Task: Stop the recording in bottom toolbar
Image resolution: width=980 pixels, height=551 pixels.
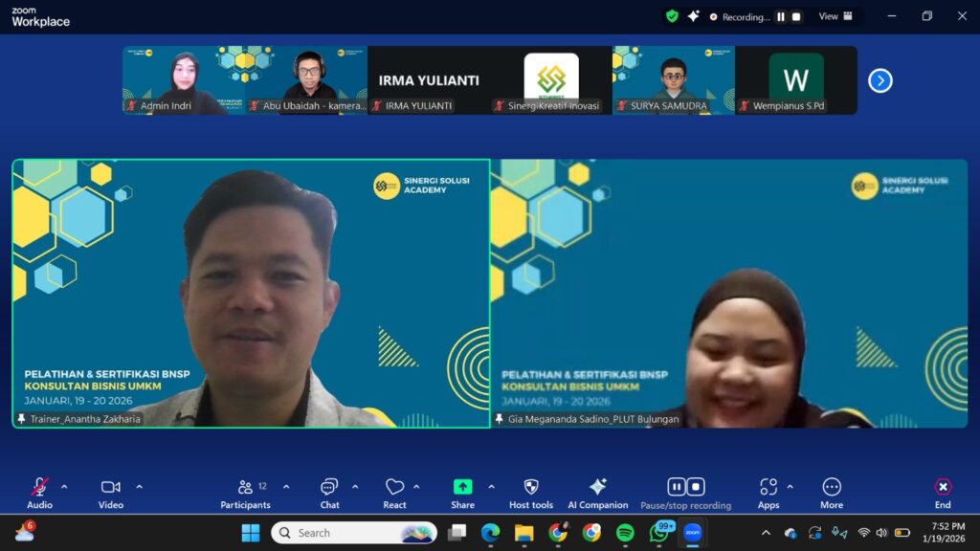Action: click(696, 487)
